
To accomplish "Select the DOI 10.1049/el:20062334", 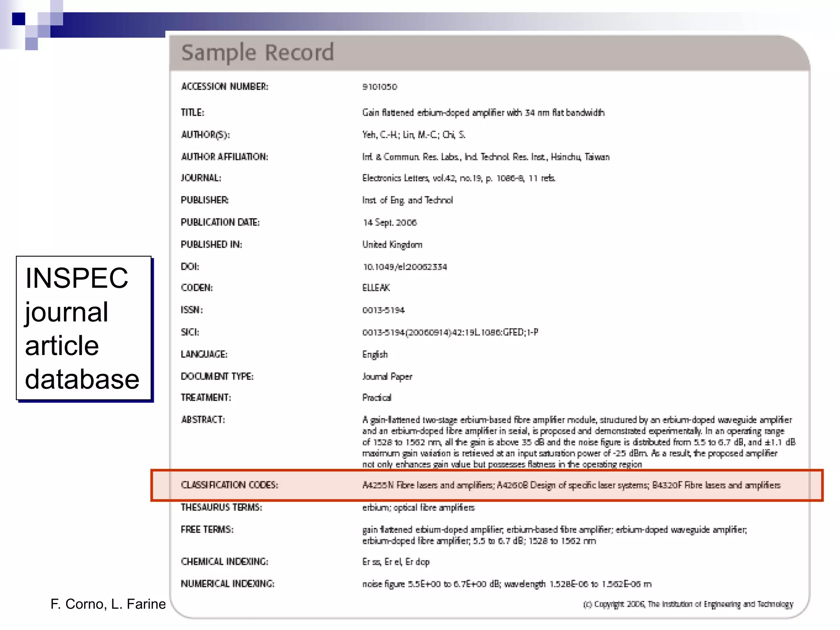I will click(404, 267).
